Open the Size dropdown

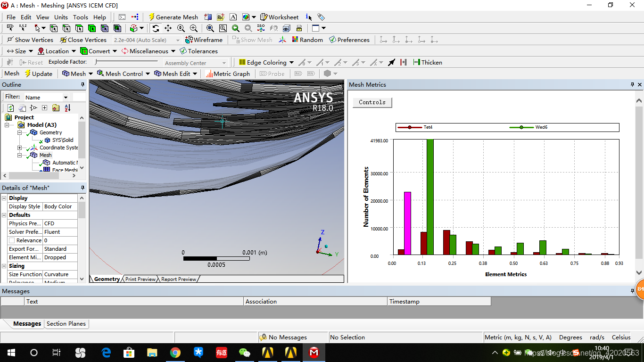click(x=20, y=51)
